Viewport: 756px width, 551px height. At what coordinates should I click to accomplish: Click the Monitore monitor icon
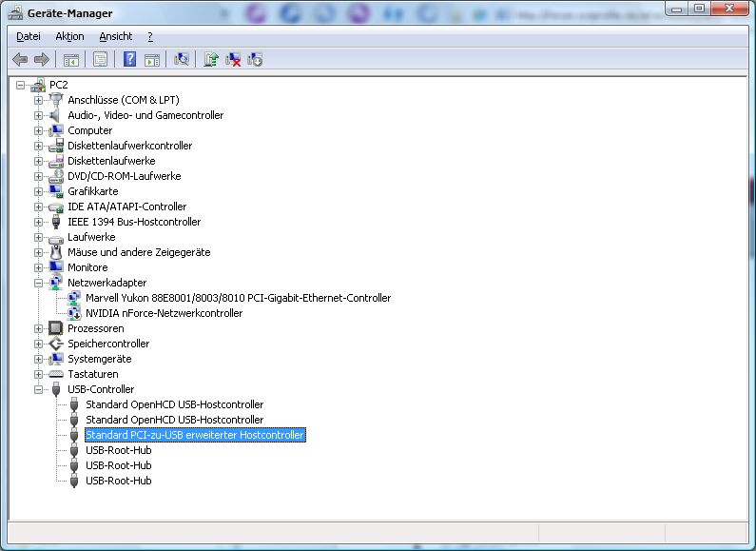pyautogui.click(x=56, y=267)
